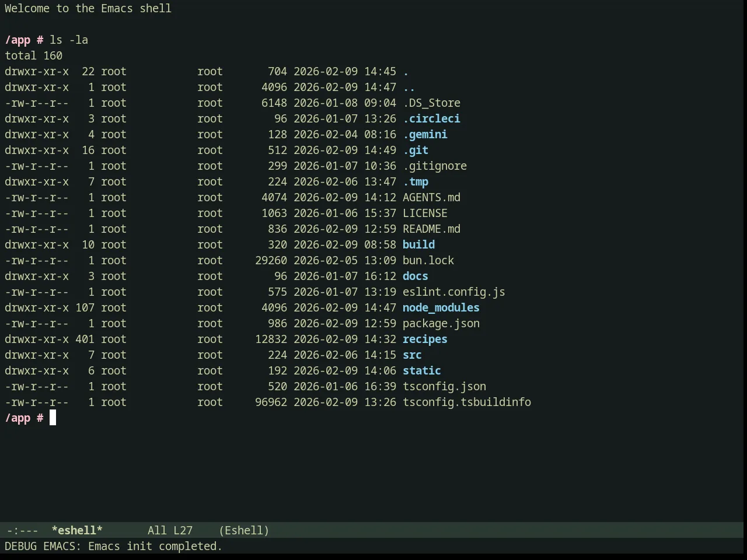Click the tsconfig.tsbuildinfo file name
The width and height of the screenshot is (747, 560).
[x=467, y=402]
